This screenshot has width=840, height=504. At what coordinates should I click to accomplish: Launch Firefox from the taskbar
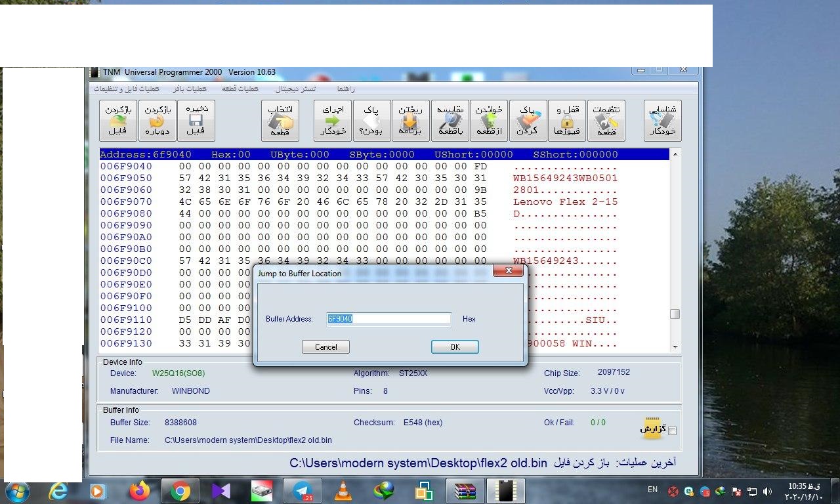pyautogui.click(x=139, y=491)
